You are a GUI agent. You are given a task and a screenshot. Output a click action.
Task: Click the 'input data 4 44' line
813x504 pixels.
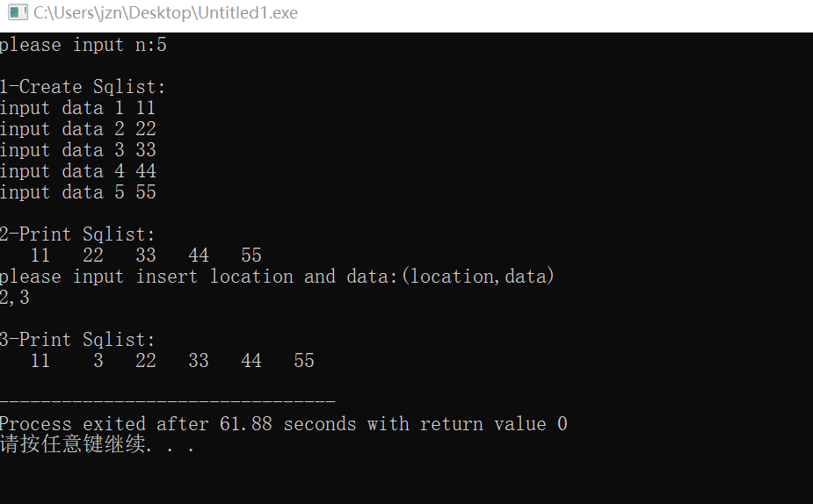(77, 171)
